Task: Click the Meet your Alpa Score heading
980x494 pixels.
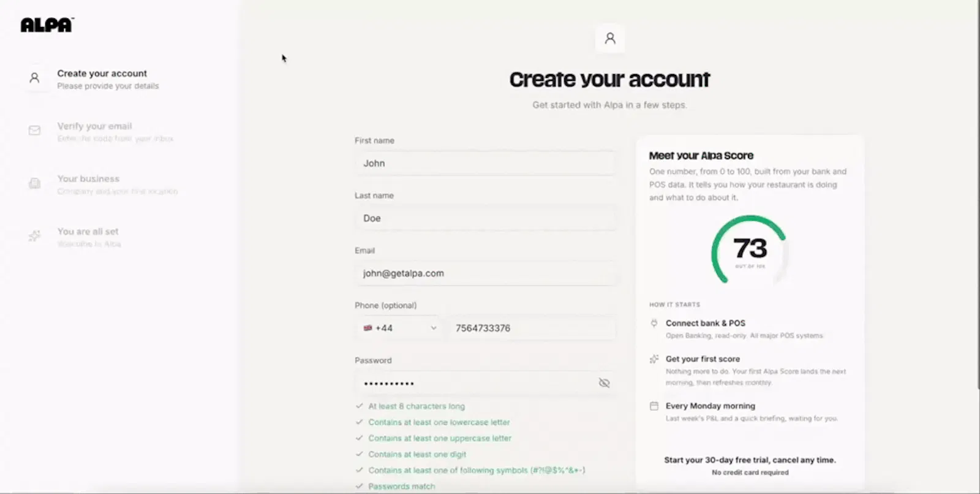Action: (701, 156)
